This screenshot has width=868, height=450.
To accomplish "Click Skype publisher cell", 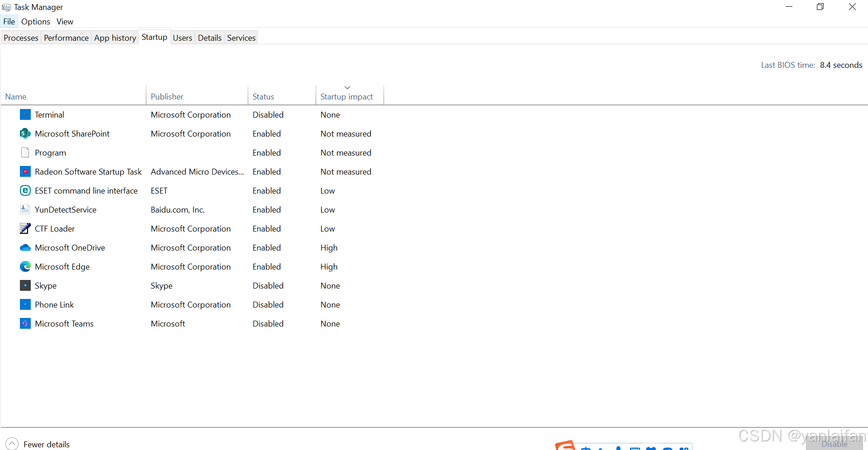I will click(x=162, y=286).
